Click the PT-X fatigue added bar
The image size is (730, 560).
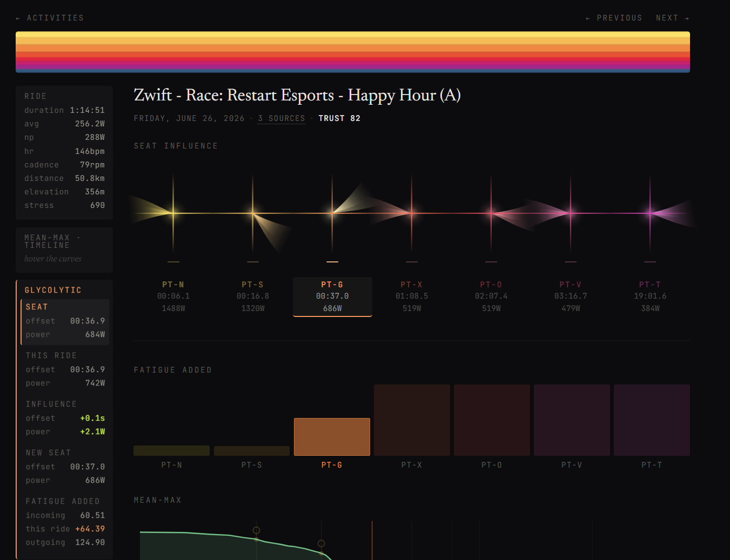412,420
